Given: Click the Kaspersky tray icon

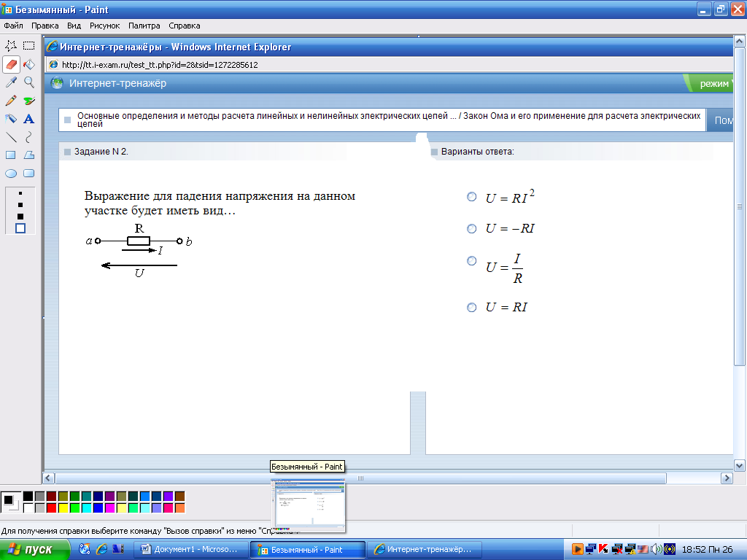Looking at the screenshot, I should point(603,549).
